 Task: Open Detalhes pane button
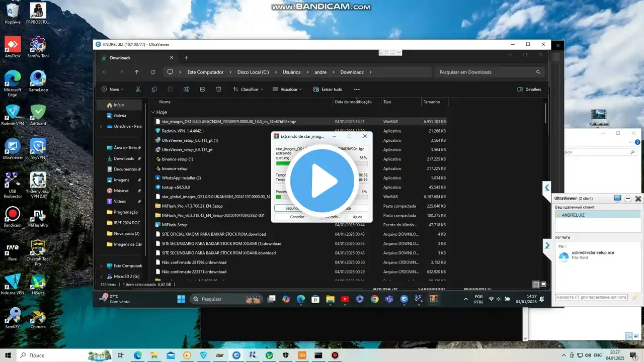tap(529, 89)
